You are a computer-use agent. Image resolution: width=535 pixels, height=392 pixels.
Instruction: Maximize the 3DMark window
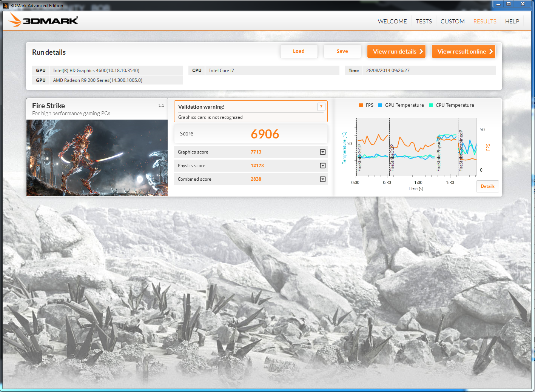tap(509, 4)
